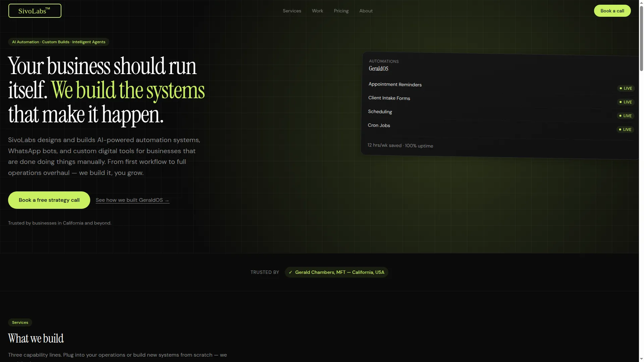Click the Cron Jobs row
The height and width of the screenshot is (362, 644).
tap(500, 127)
